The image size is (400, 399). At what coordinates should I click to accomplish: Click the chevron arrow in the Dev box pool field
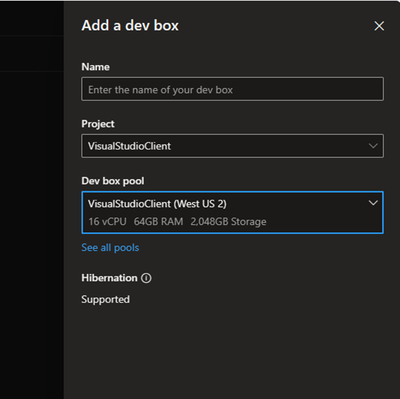coord(373,203)
